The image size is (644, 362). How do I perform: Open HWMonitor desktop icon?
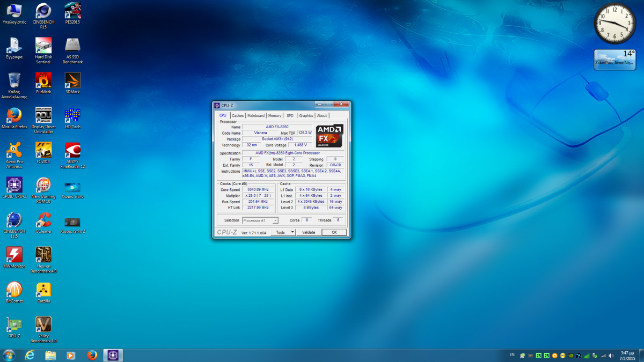(x=14, y=257)
